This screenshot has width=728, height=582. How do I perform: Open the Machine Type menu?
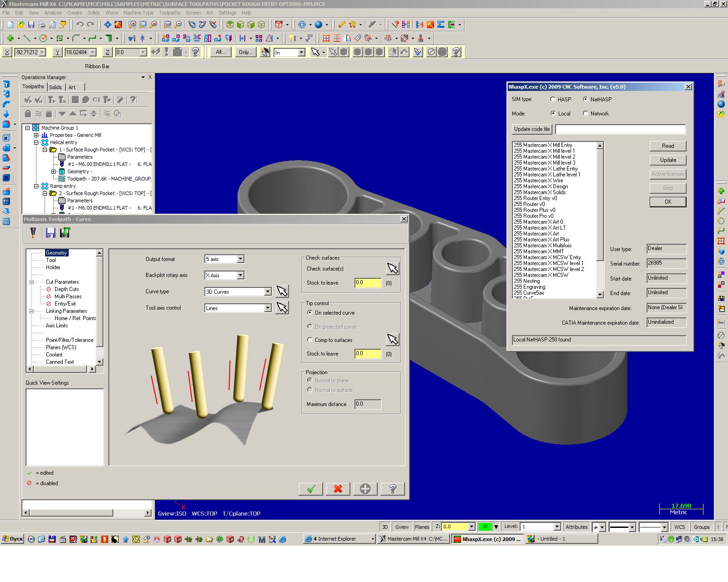pyautogui.click(x=138, y=13)
